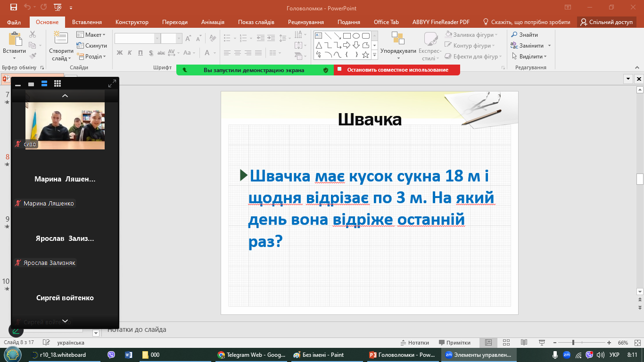
Task: Switch to Slide Sorter view in status bar
Action: click(x=506, y=343)
